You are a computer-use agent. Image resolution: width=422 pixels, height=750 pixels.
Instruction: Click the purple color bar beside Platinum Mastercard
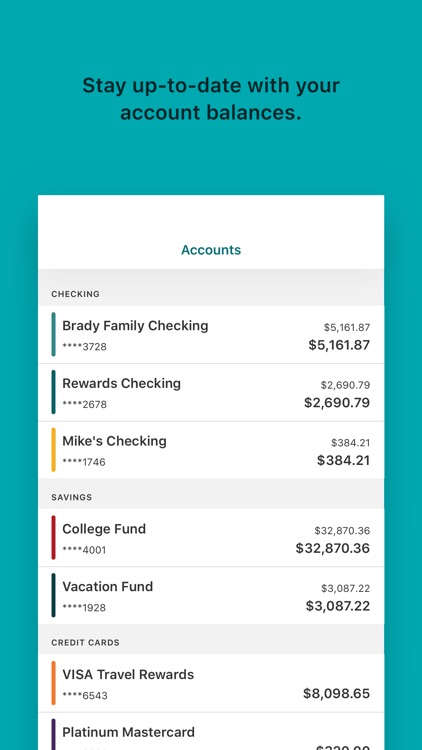tap(54, 734)
